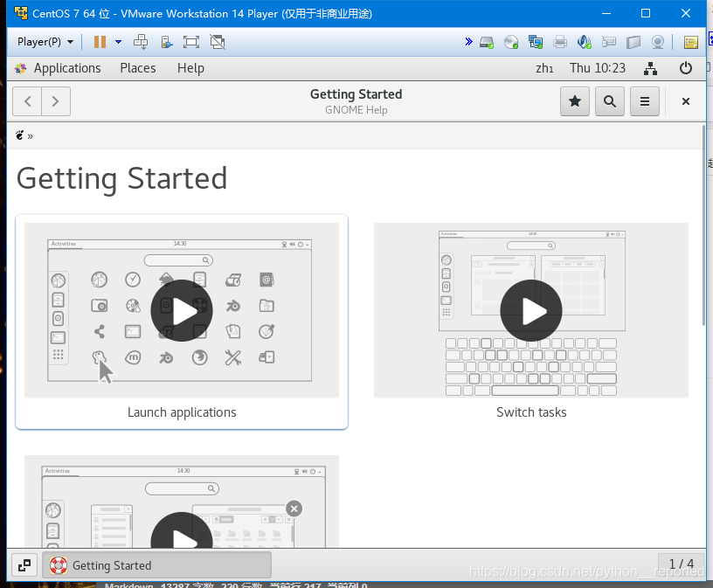Play the third tutorial video
The height and width of the screenshot is (588, 713).
tap(182, 530)
